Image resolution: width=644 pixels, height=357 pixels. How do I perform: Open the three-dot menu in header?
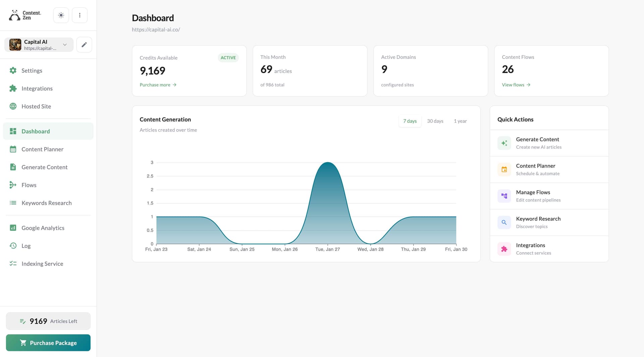(x=79, y=15)
